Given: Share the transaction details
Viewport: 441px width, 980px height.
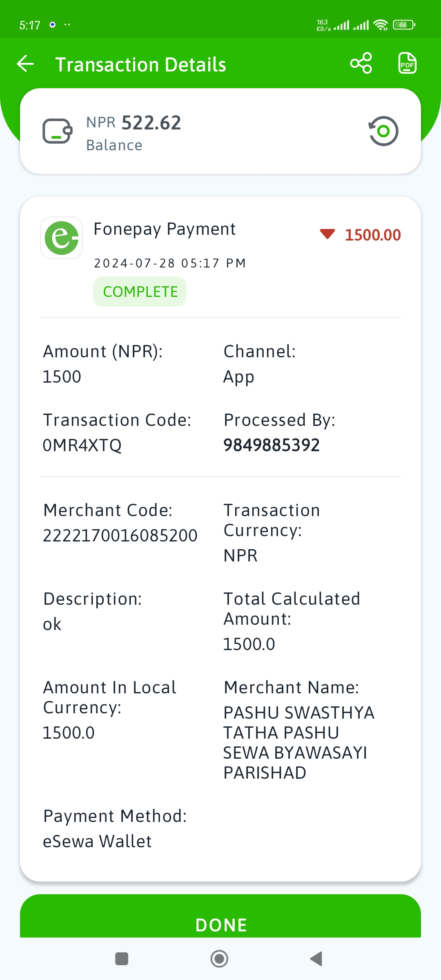Looking at the screenshot, I should coord(361,63).
